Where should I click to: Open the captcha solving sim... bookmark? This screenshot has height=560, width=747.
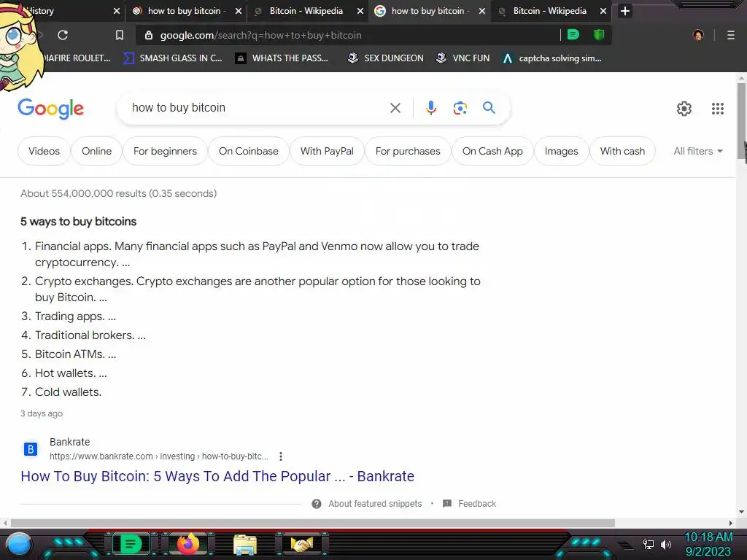coord(553,58)
